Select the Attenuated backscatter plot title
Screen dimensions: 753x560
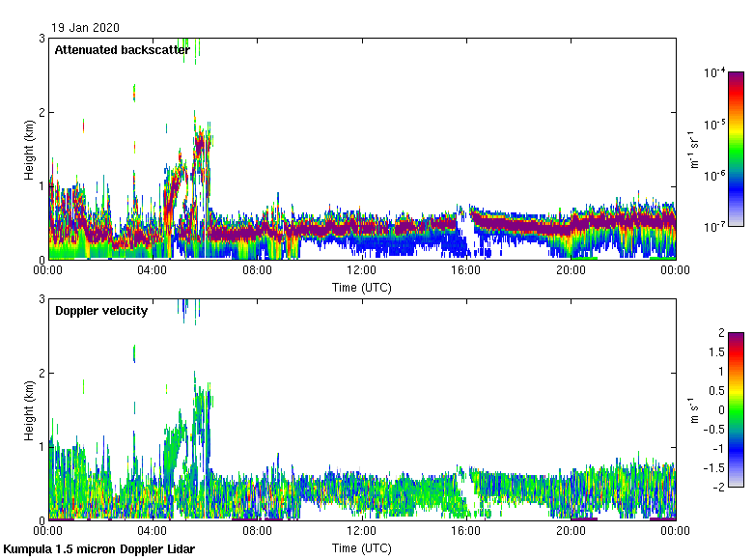(122, 50)
